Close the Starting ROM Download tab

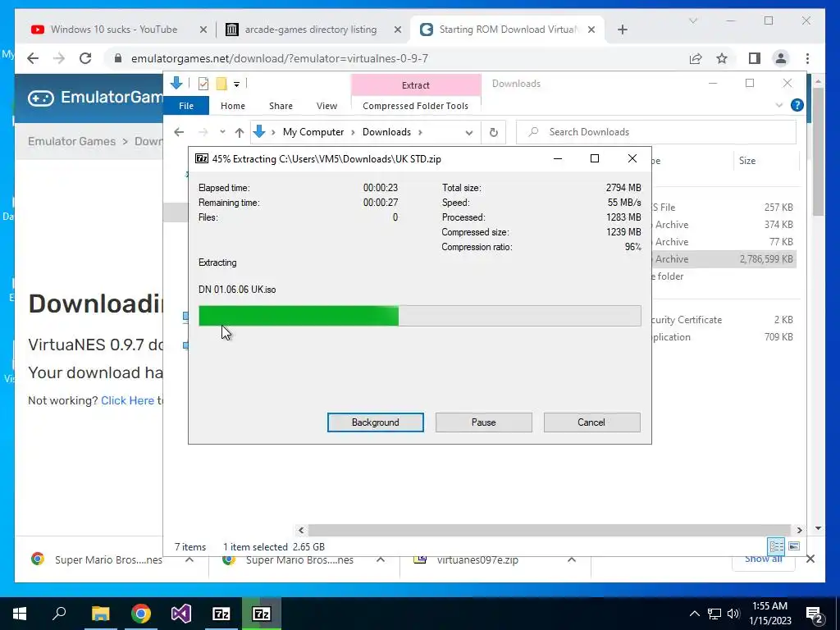click(591, 30)
